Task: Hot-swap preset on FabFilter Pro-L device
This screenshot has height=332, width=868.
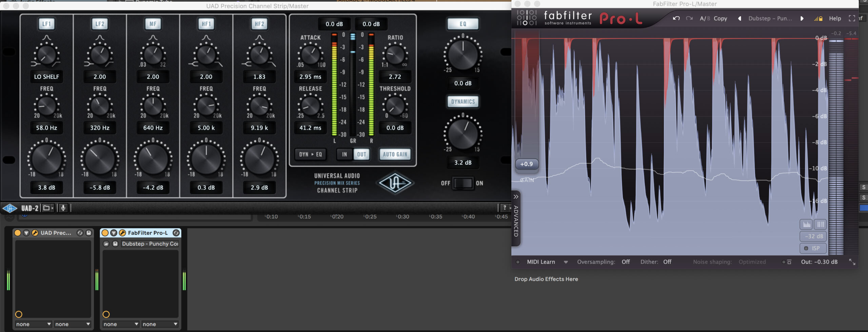Action: tap(176, 233)
